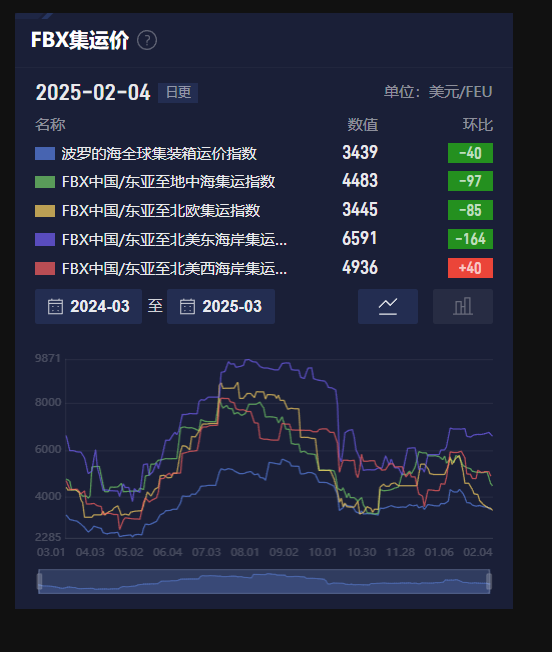The height and width of the screenshot is (652, 552).
Task: Select row label FBX中国/东亚至地中海集运指数
Action: (168, 182)
